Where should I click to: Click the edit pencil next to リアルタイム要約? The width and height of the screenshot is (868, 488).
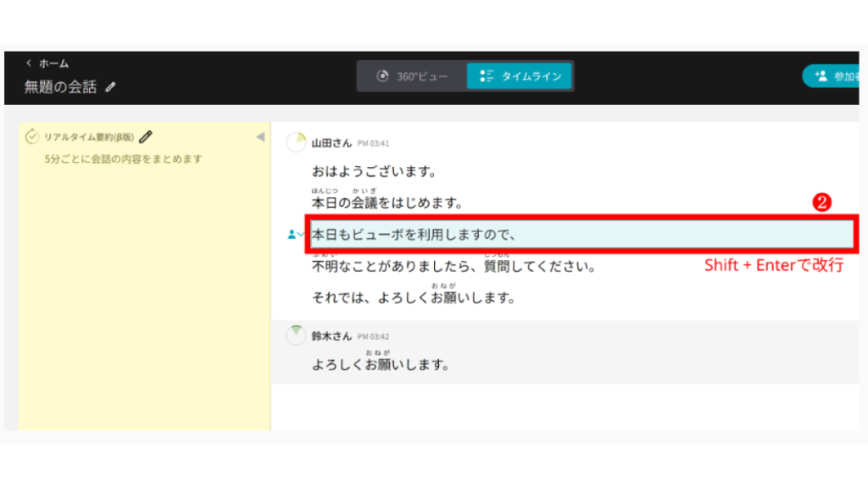coord(146,136)
